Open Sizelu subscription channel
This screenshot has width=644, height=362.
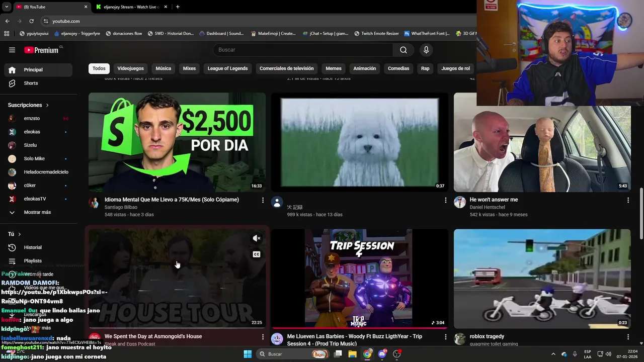click(x=38, y=145)
